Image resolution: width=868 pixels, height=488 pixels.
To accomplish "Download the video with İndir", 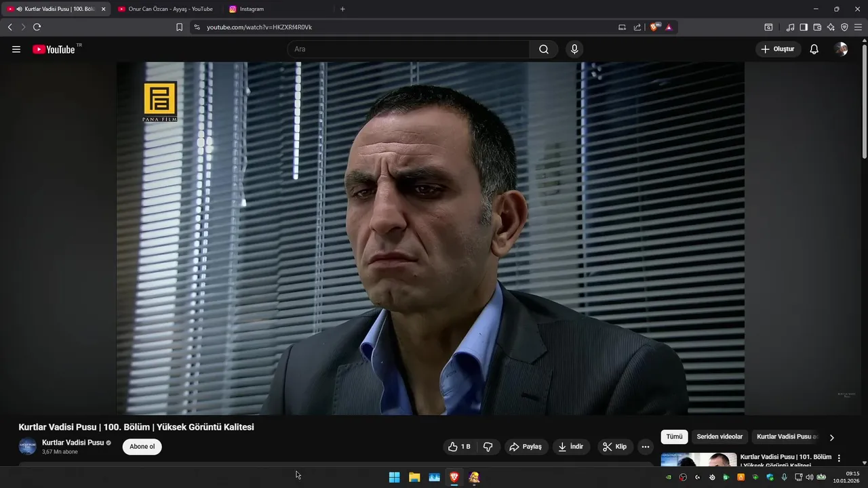I will pos(571,447).
